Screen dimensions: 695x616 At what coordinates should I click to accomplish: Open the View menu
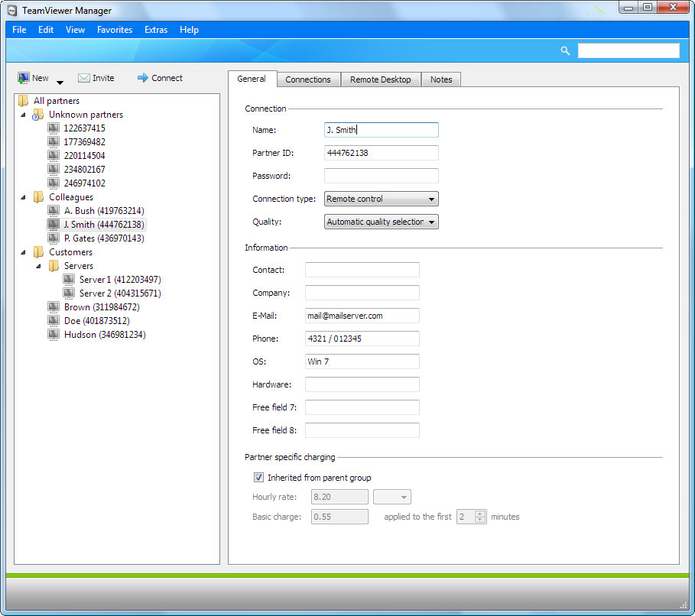[x=76, y=30]
